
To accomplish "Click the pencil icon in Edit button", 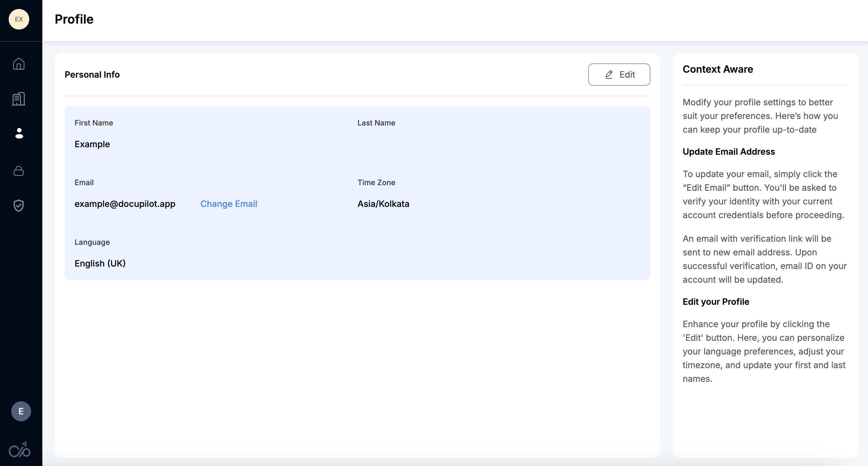I will click(x=609, y=75).
